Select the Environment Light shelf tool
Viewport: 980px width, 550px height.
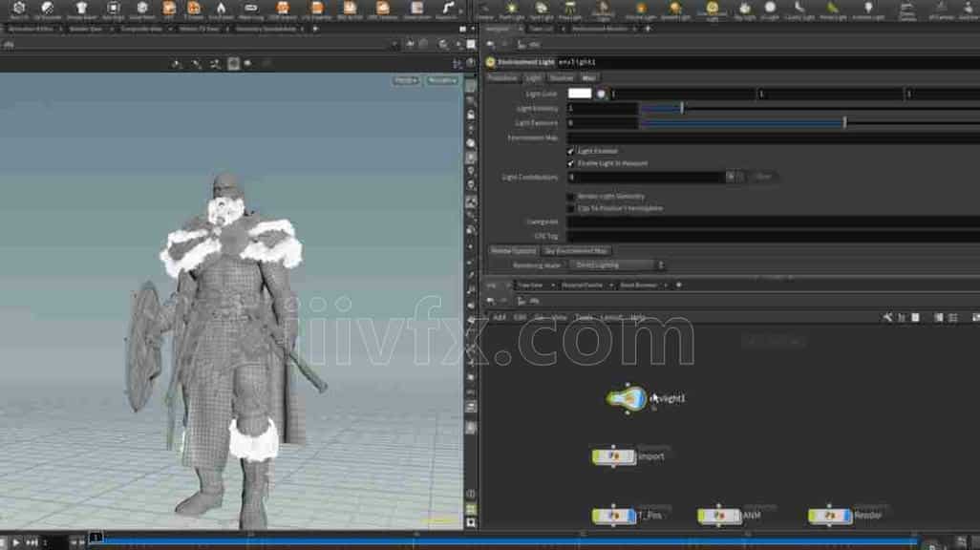pyautogui.click(x=712, y=10)
